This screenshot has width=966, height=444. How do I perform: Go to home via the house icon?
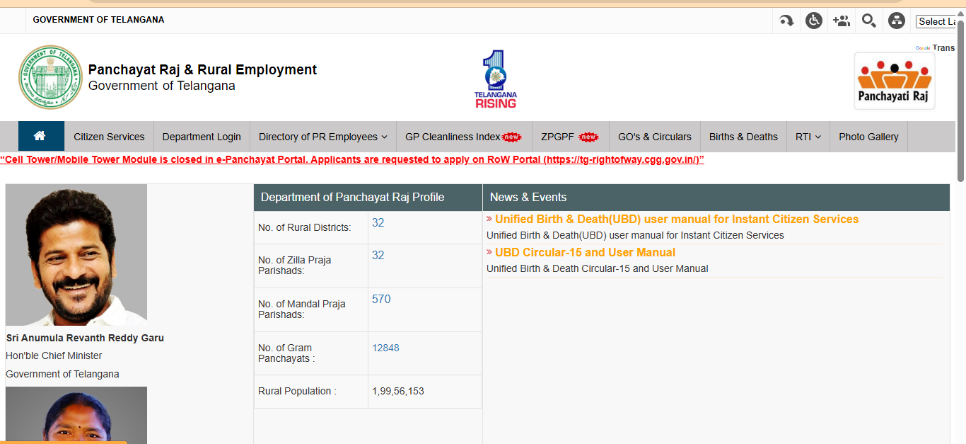tap(41, 136)
